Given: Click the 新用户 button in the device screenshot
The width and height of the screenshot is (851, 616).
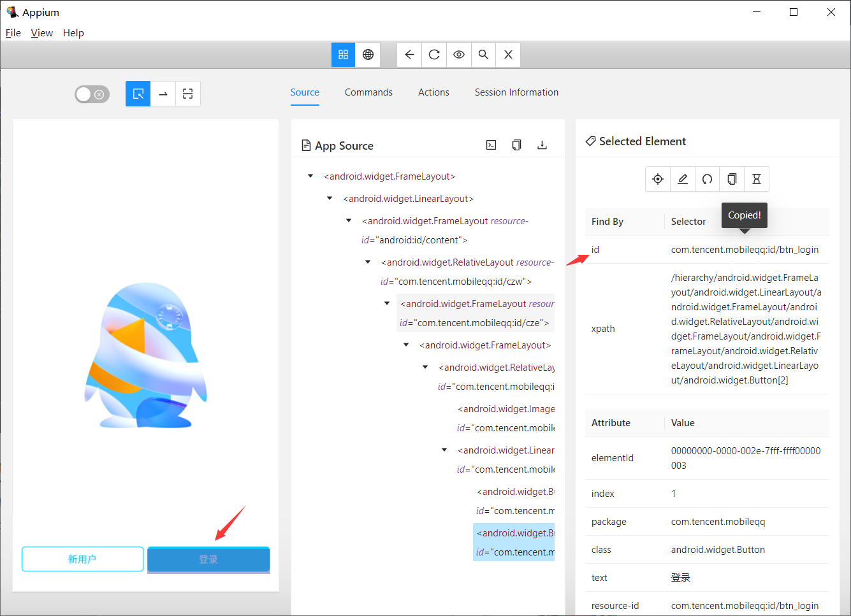Looking at the screenshot, I should coord(82,559).
